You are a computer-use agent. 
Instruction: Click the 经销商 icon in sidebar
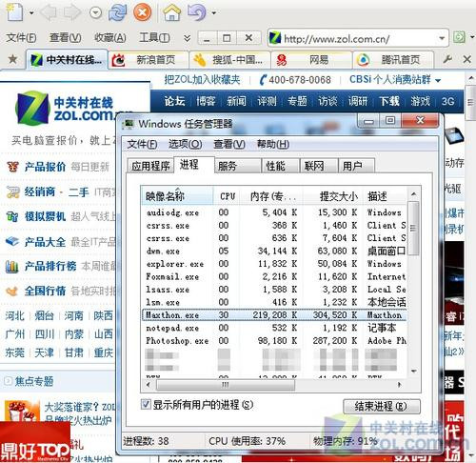point(12,191)
